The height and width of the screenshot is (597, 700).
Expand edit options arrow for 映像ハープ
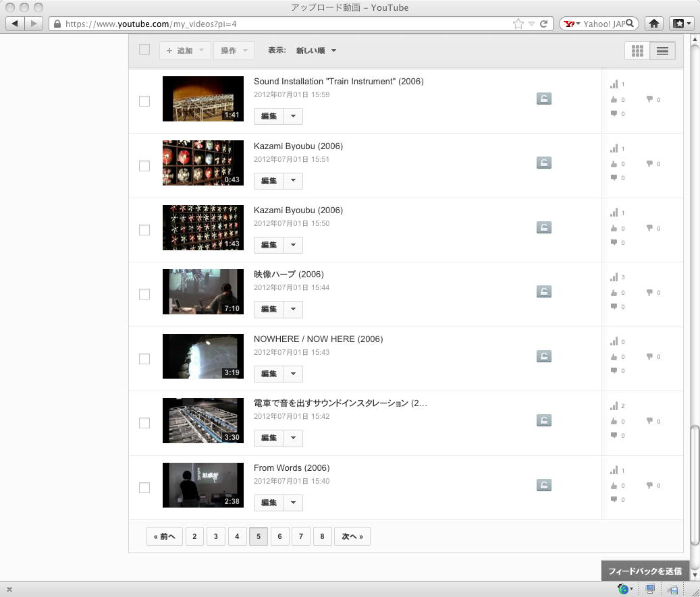293,309
